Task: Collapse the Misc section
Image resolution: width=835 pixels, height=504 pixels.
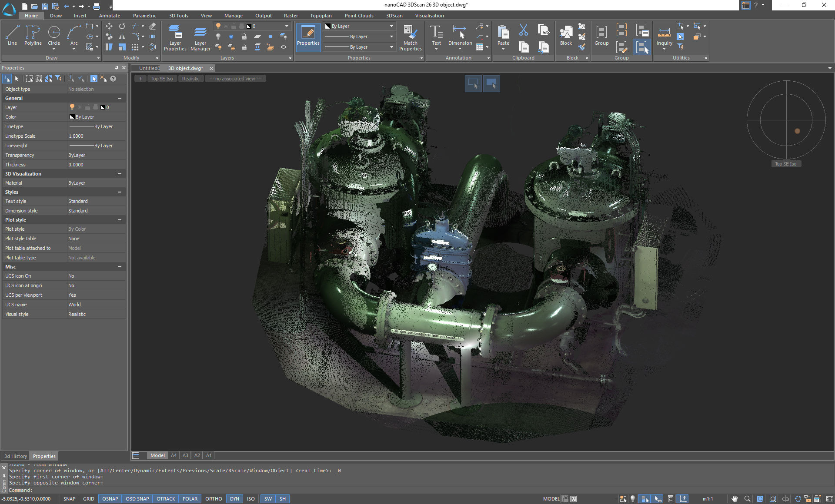Action: click(120, 267)
